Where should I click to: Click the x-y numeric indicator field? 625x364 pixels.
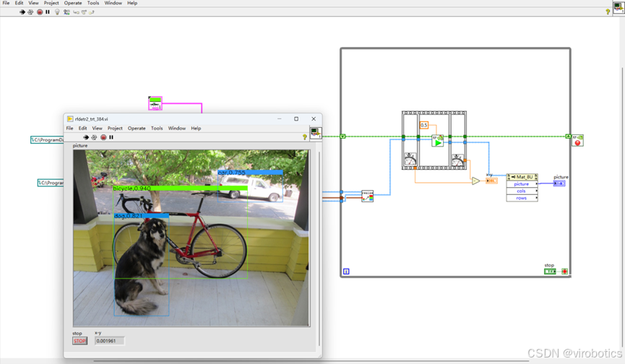tap(110, 341)
